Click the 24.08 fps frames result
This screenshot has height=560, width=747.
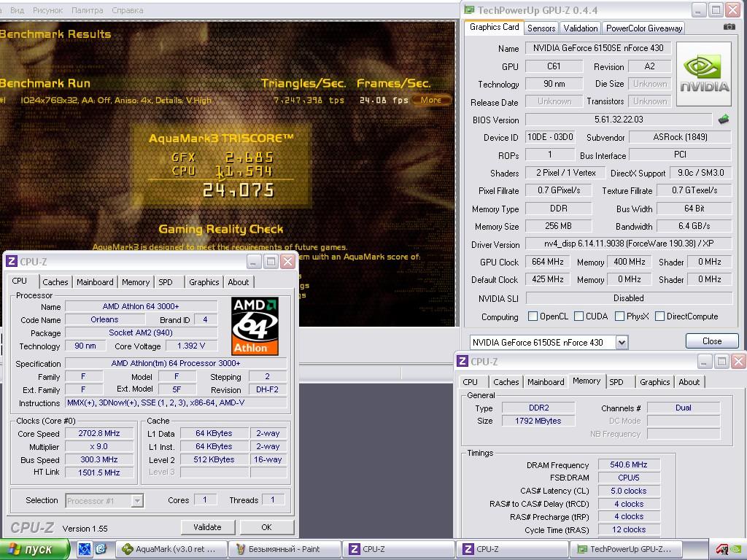(384, 100)
